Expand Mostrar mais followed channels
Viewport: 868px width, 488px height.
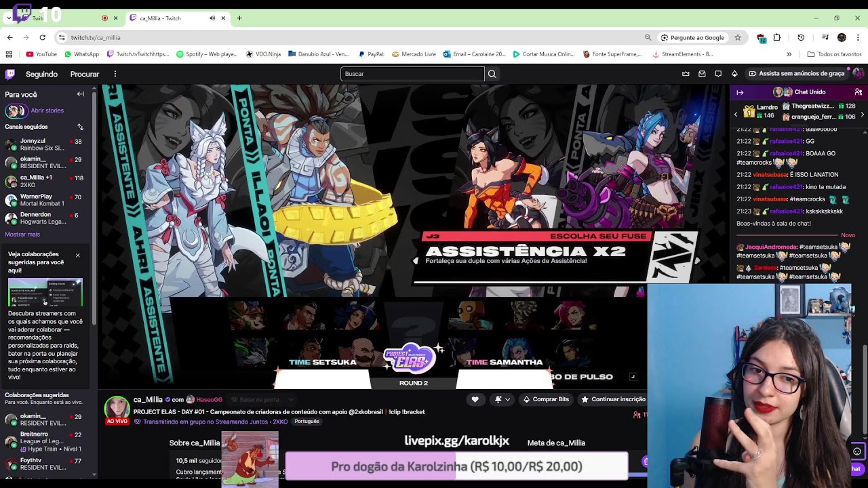22,234
